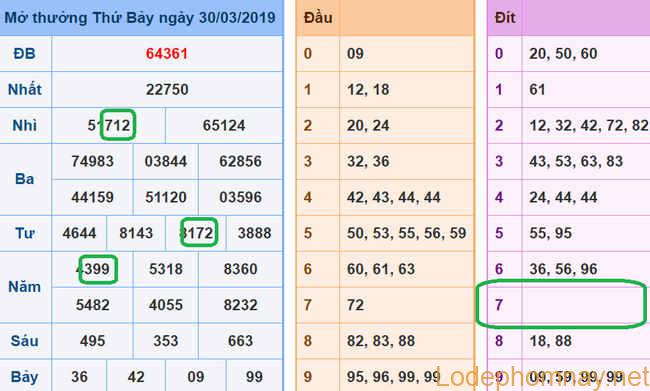Screen dimensions: 650x391
Task: Select Đầu values "42, 43, 44, 44"
Action: [393, 197]
